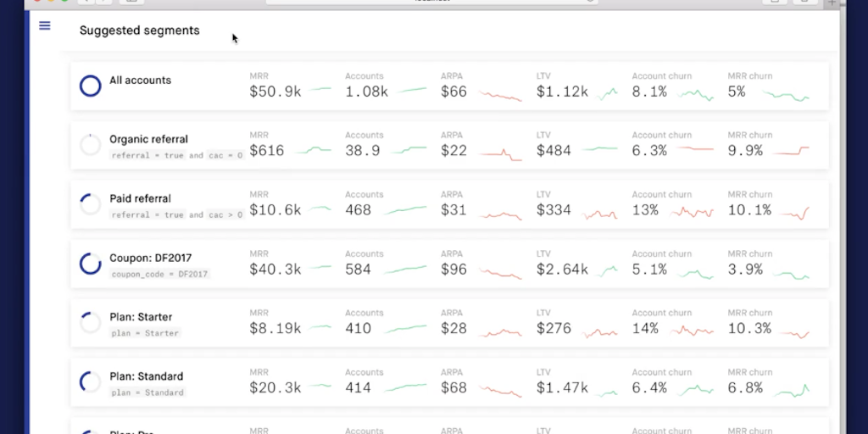Open the Coupon: DF2017 segment
This screenshot has height=434, width=868.
(x=449, y=264)
